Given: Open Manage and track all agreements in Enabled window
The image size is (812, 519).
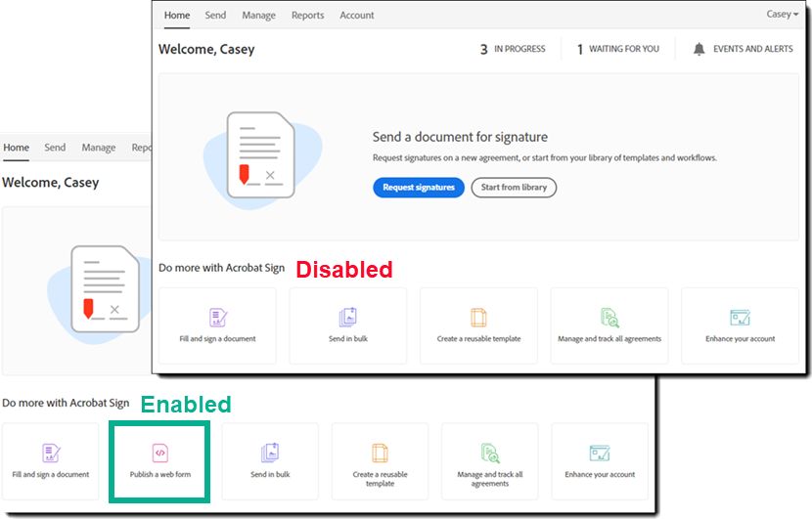Looking at the screenshot, I should coord(490,461).
